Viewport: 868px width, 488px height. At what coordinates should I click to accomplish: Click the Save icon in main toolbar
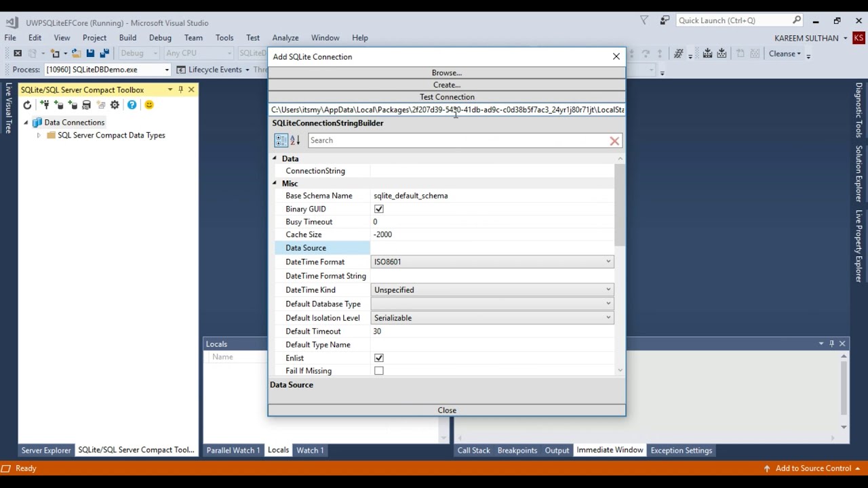[x=90, y=54]
